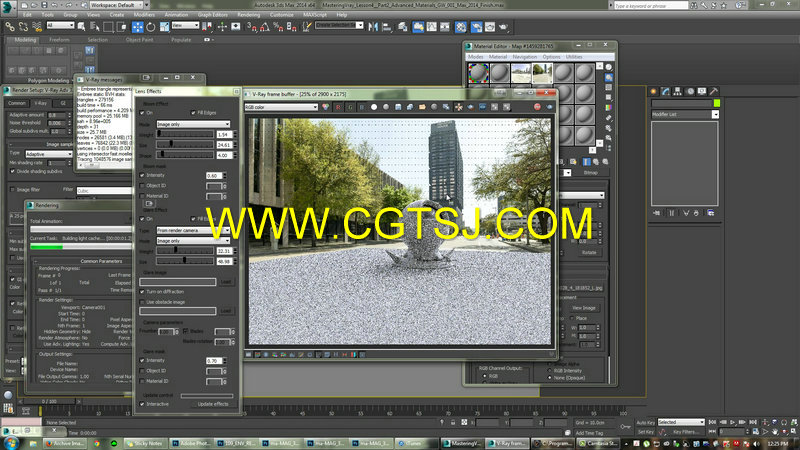This screenshot has width=800, height=450.
Task: Click the grey monochromatic circle in frame buffer
Action: click(386, 107)
